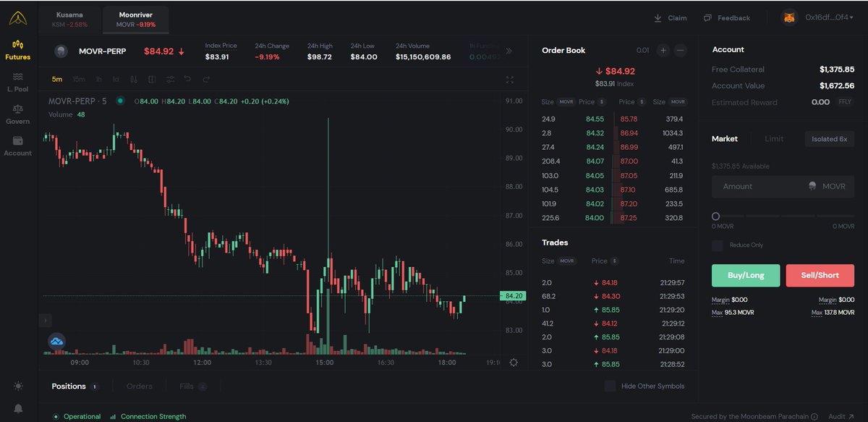Click the Connection Strength bars icon

113,416
